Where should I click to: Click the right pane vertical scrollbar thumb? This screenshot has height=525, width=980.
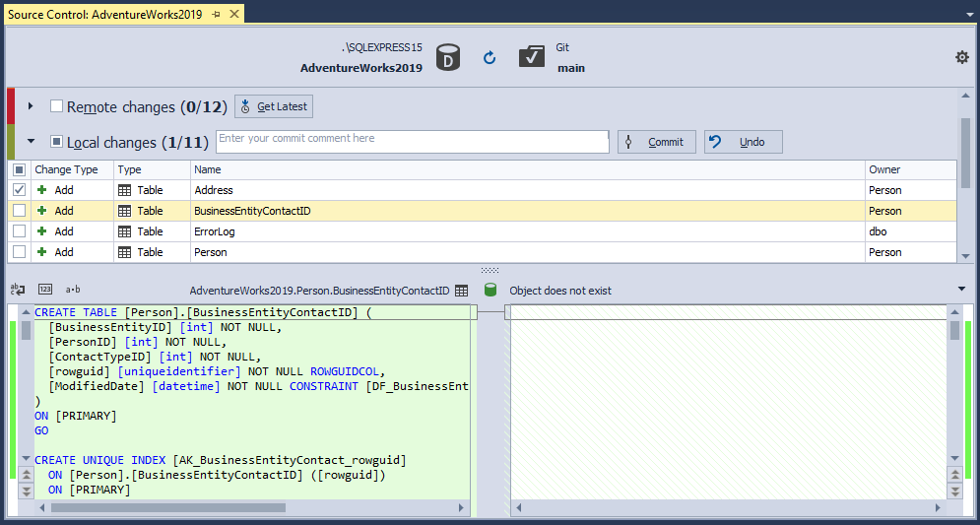coord(955,329)
